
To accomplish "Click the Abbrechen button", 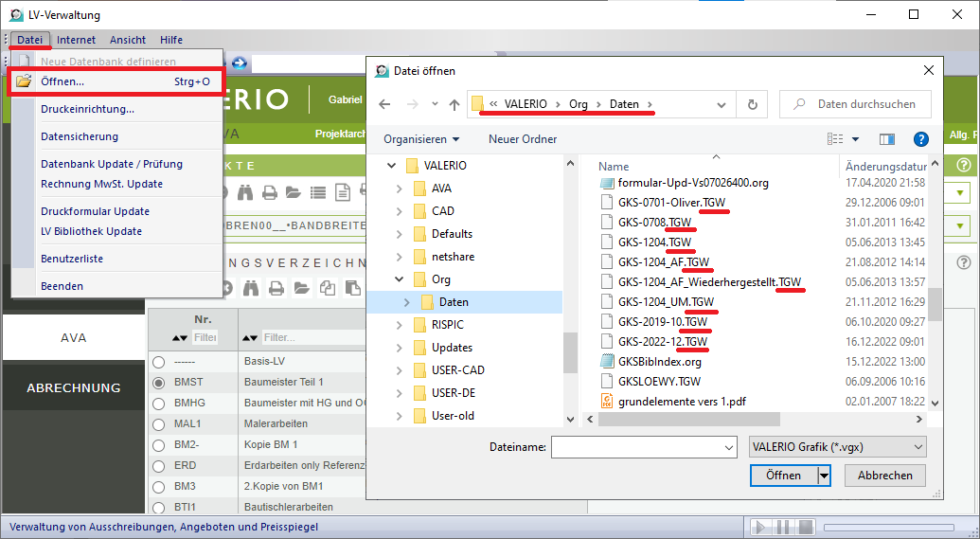I will pyautogui.click(x=884, y=476).
